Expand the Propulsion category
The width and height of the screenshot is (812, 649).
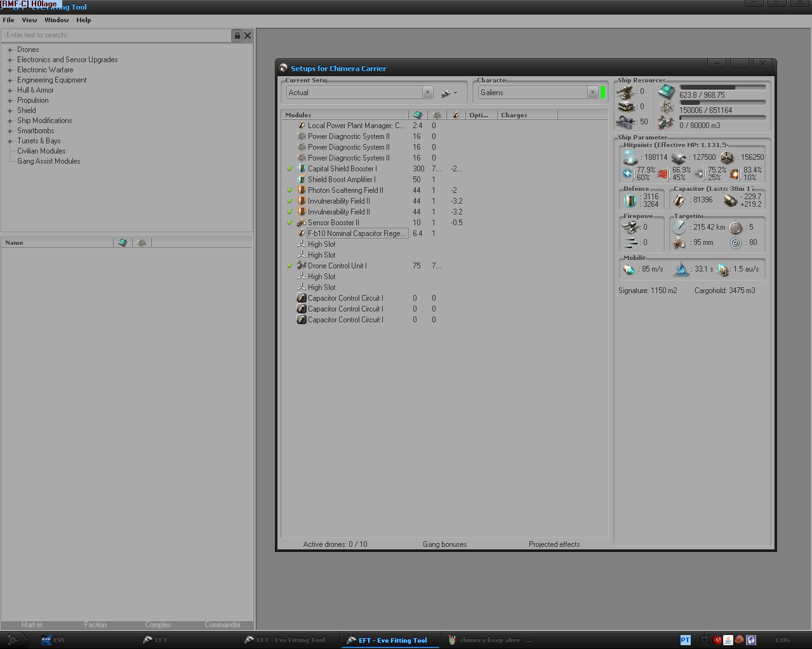coord(10,100)
